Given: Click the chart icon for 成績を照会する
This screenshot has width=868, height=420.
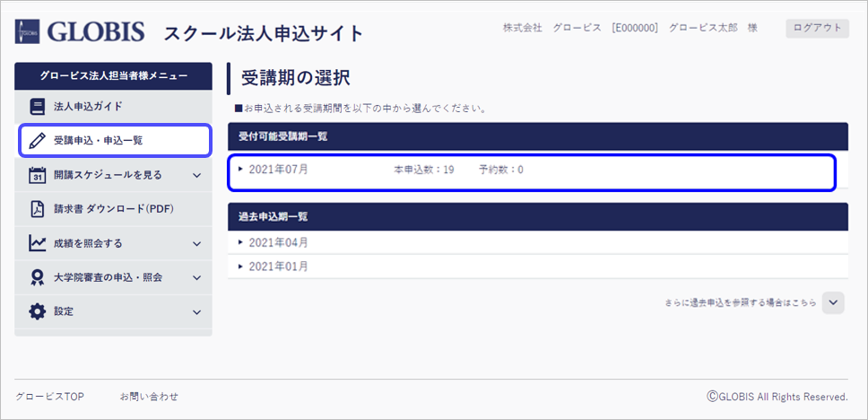Looking at the screenshot, I should 37,243.
